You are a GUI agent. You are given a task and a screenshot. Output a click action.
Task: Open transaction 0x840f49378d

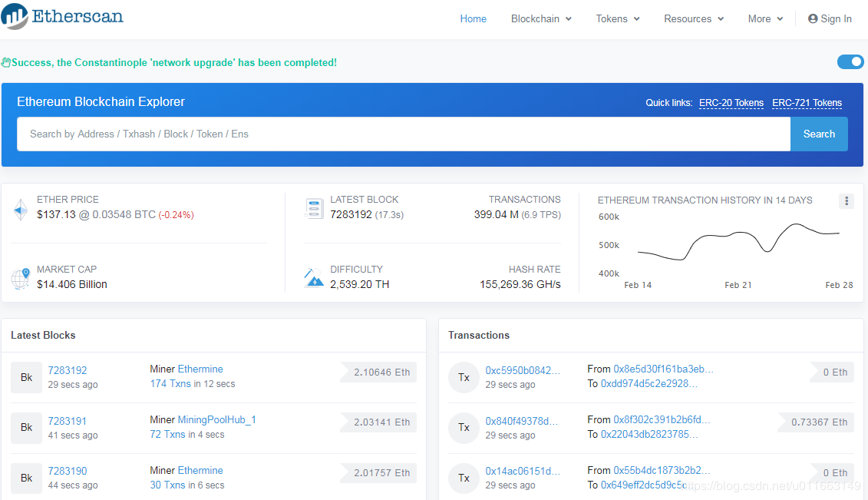point(521,421)
